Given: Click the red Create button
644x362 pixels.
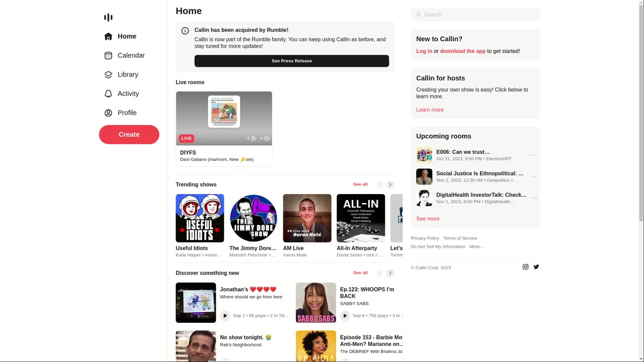Looking at the screenshot, I should coord(129,134).
